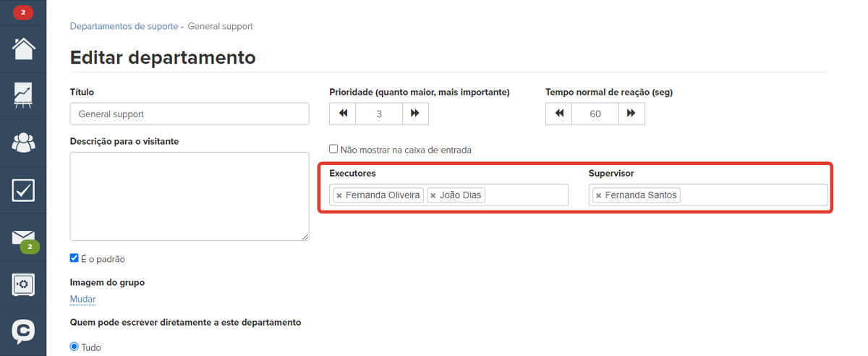This screenshot has height=356, width=868.
Task: Open the tasks checkmark icon in sidebar
Action: tap(23, 190)
